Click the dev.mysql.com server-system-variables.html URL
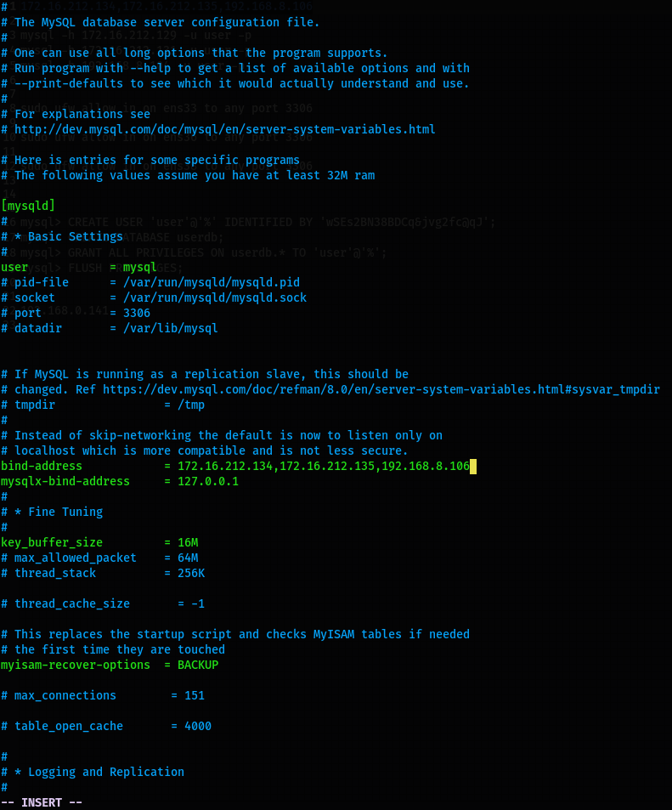Viewport: 672px width, 810px height. [224, 130]
